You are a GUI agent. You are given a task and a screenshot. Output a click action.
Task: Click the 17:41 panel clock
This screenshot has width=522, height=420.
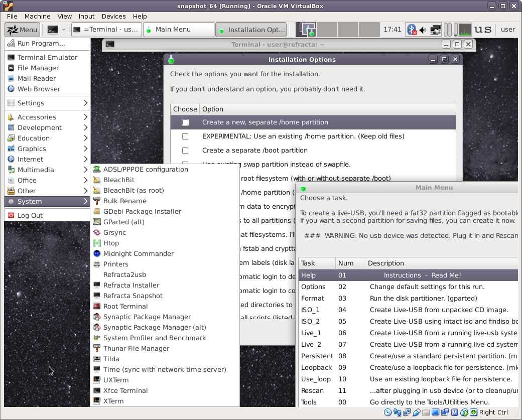[x=392, y=30]
